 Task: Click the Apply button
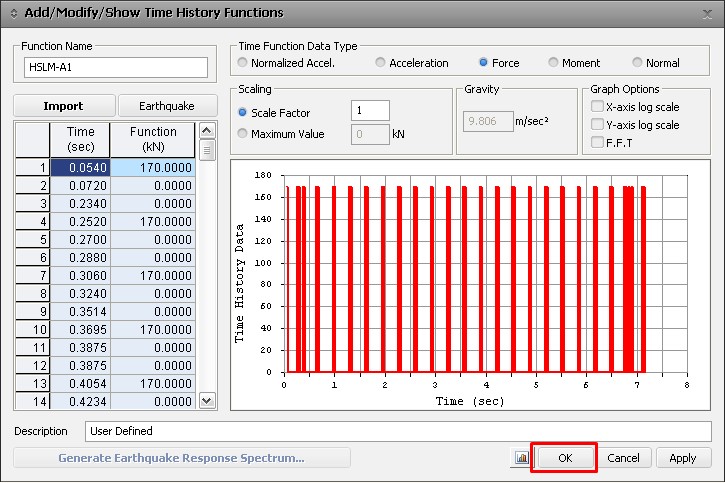[x=683, y=458]
